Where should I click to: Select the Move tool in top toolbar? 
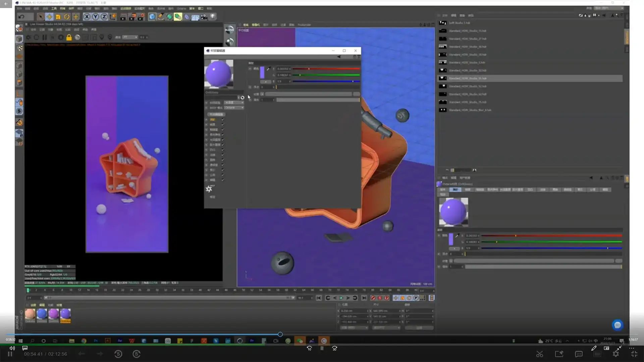tap(49, 17)
